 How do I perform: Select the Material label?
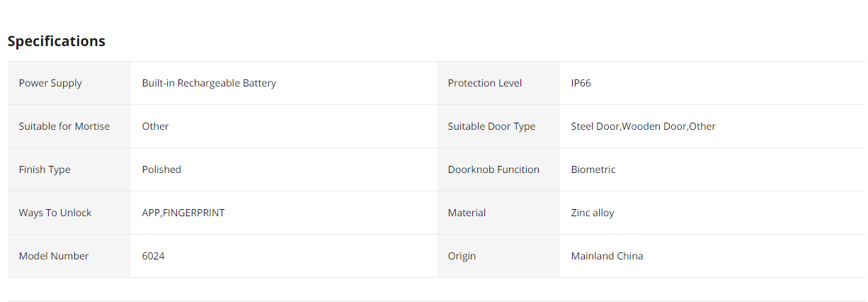point(467,213)
